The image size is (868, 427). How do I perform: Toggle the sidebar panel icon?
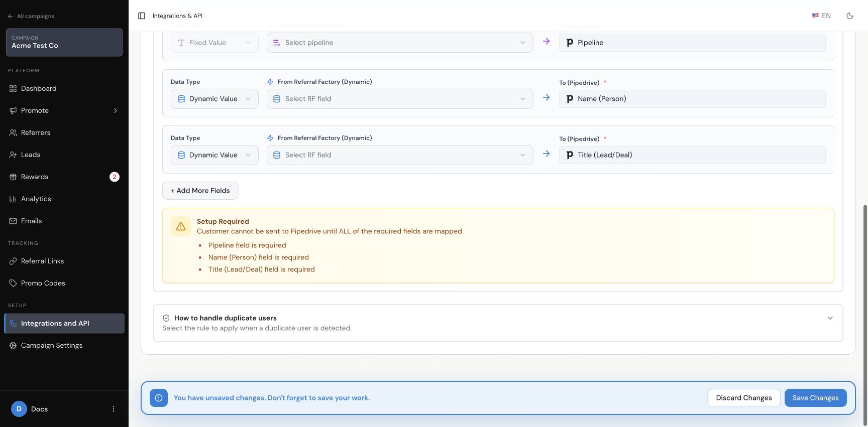(x=142, y=16)
